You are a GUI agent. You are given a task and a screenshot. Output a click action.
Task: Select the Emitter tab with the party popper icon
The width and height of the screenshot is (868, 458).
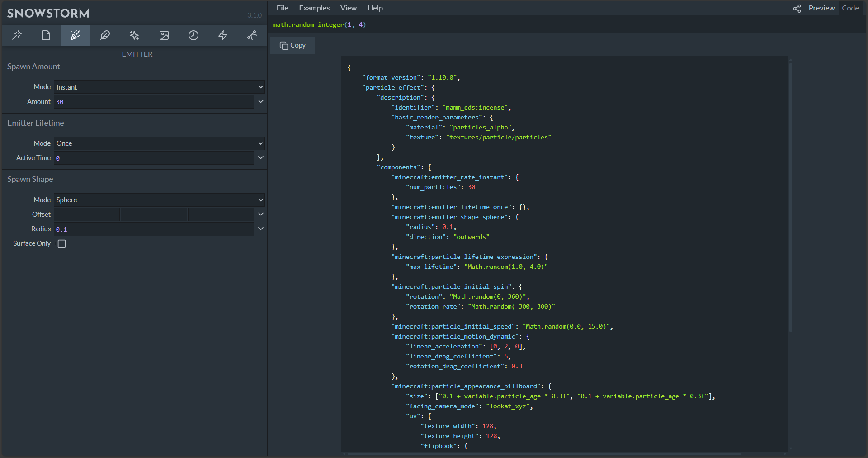click(75, 35)
